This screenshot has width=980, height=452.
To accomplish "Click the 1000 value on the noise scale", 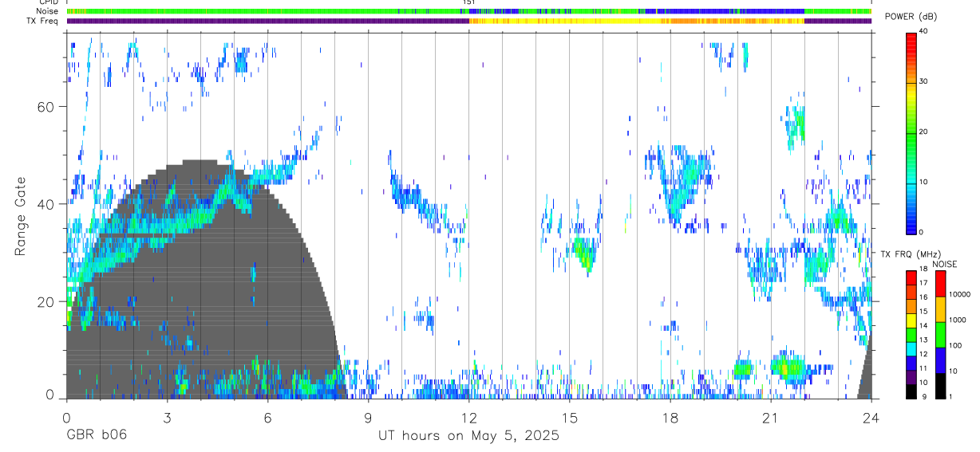I will [x=958, y=320].
